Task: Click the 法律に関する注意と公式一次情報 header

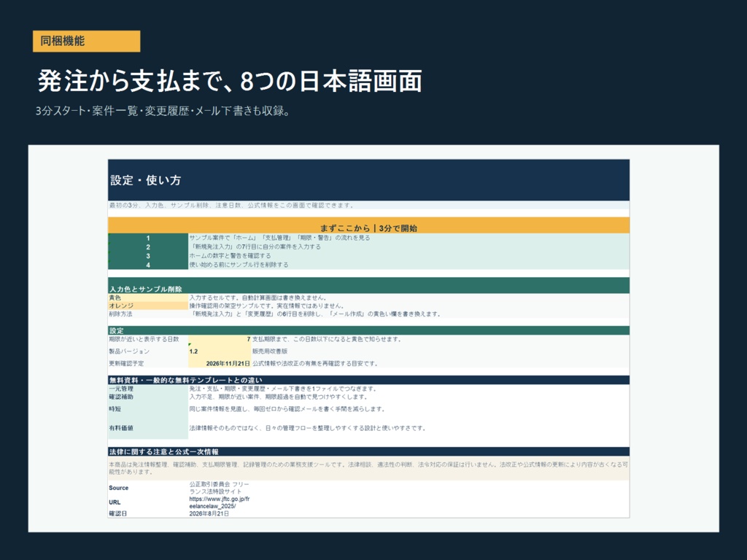Action: 368,451
